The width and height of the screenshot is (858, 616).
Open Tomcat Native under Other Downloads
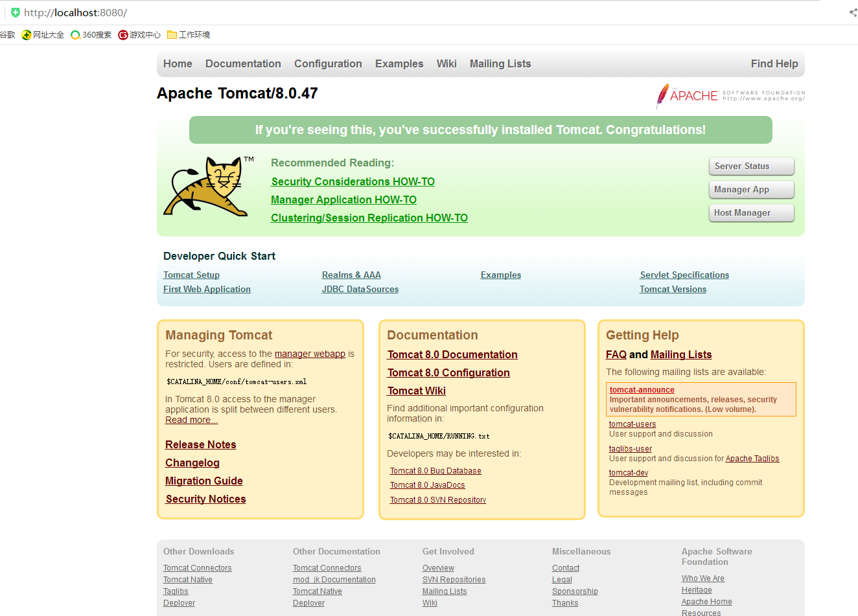click(188, 580)
